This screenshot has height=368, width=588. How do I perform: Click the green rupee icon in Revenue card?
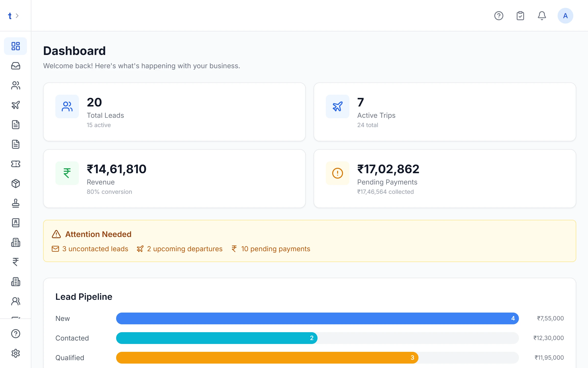67,173
